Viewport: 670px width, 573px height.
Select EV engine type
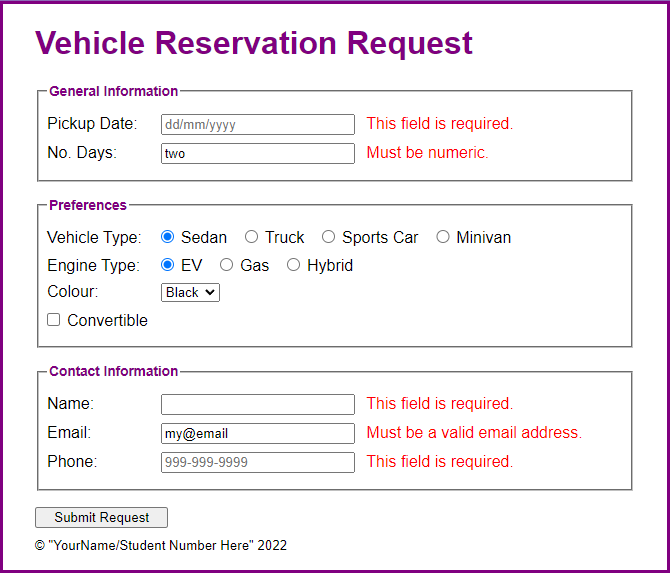168,265
